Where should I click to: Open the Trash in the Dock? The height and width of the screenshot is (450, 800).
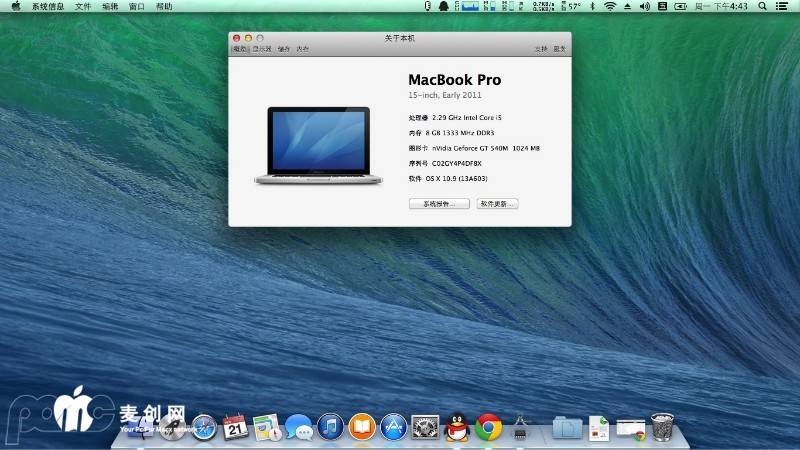coord(662,428)
